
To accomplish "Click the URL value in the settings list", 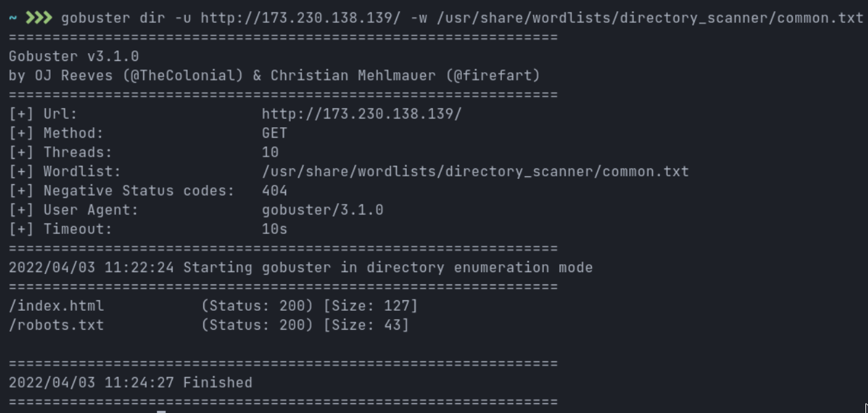I will (362, 114).
